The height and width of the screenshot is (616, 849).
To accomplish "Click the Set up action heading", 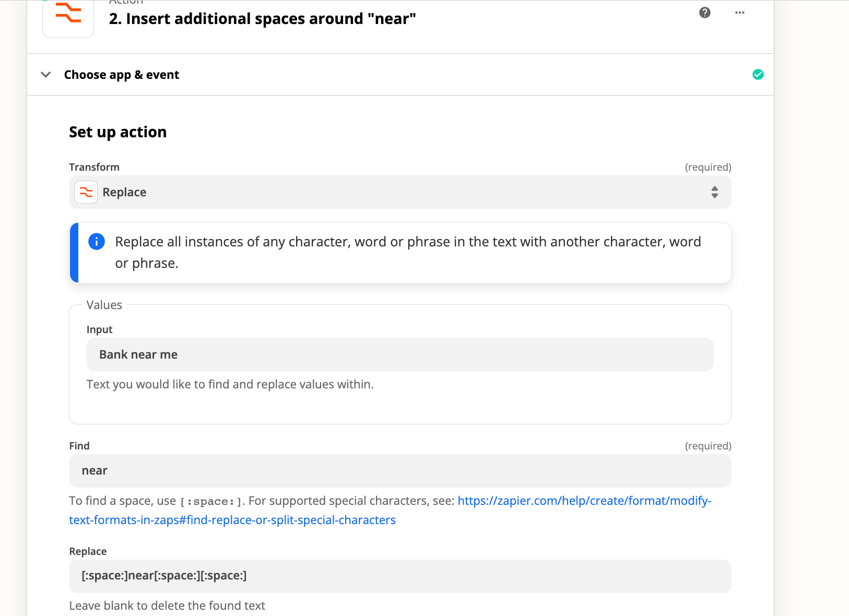I will pyautogui.click(x=118, y=132).
